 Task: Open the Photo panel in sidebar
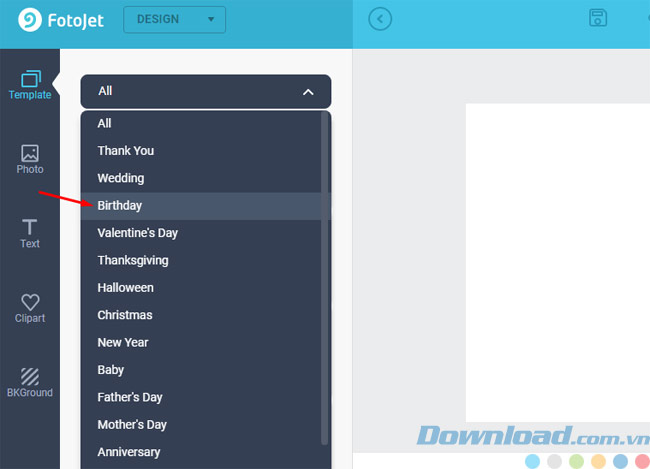tap(30, 159)
